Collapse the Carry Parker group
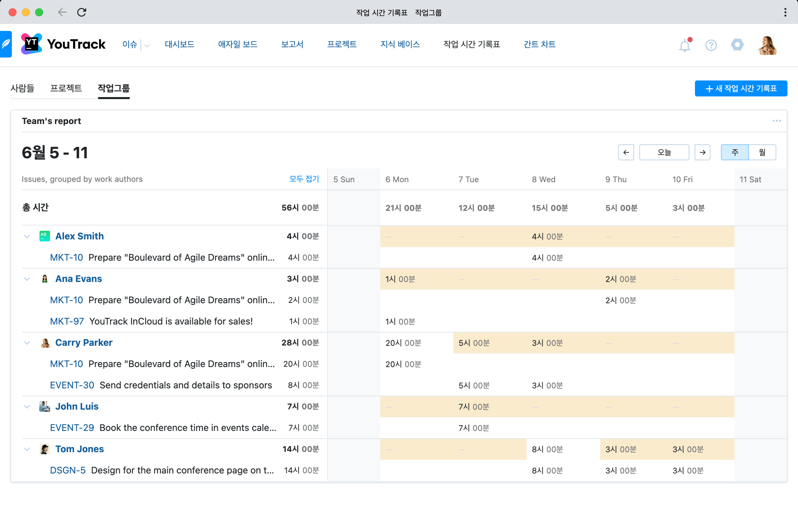 [x=27, y=343]
